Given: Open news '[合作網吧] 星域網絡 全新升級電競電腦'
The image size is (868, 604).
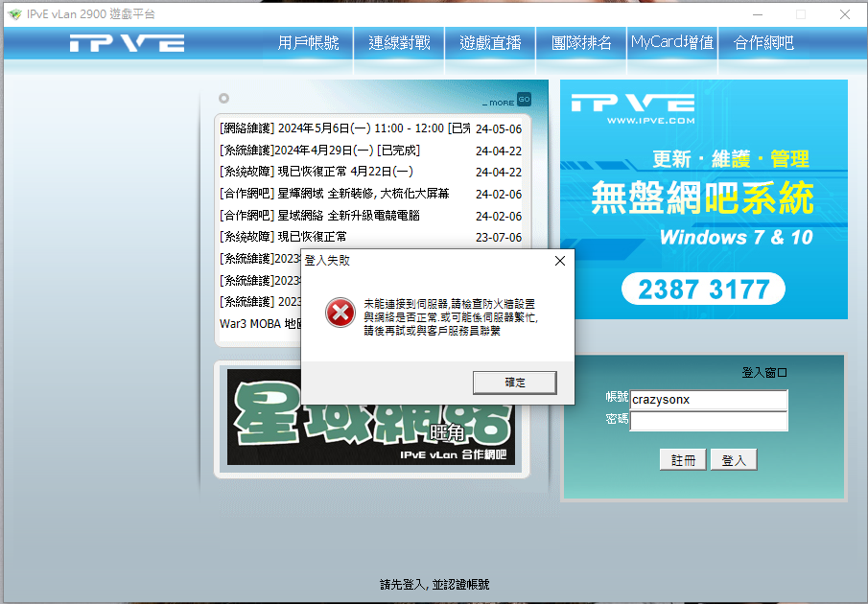Looking at the screenshot, I should (x=319, y=215).
